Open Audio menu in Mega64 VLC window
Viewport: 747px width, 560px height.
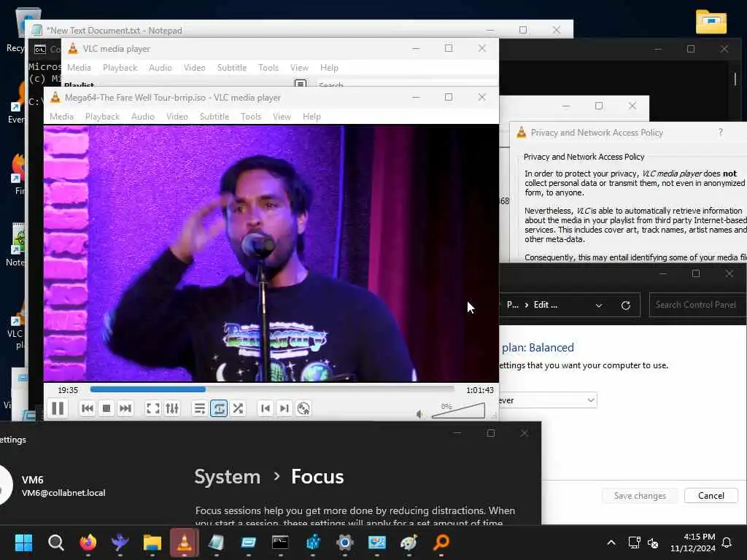143,117
